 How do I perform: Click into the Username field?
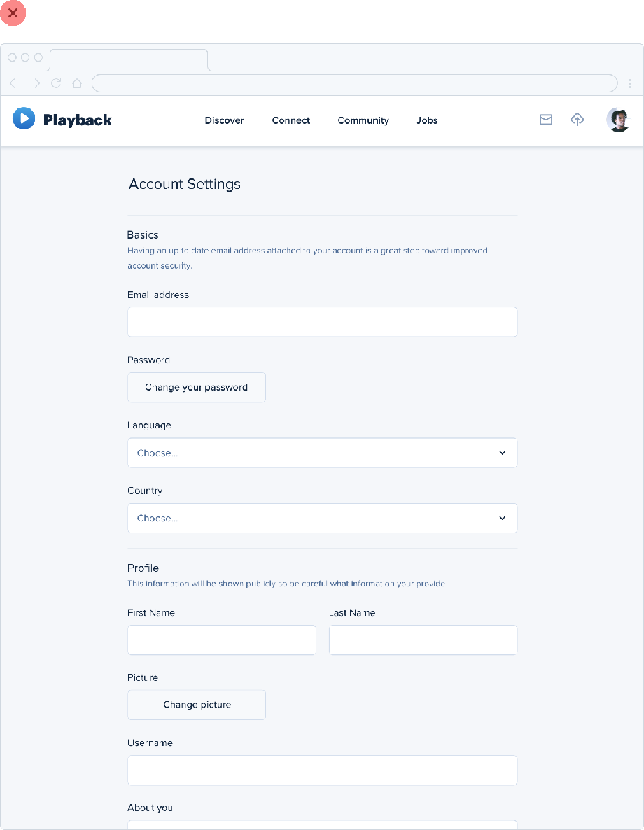[322, 770]
